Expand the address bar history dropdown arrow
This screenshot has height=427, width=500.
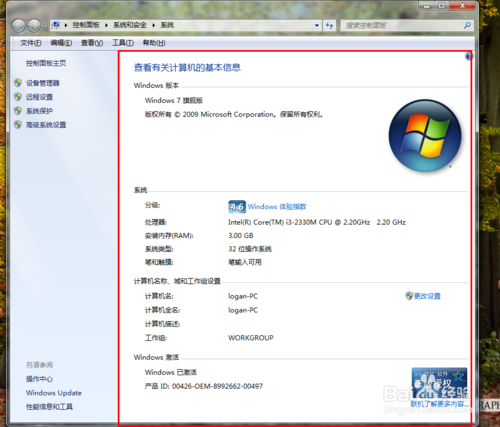317,25
